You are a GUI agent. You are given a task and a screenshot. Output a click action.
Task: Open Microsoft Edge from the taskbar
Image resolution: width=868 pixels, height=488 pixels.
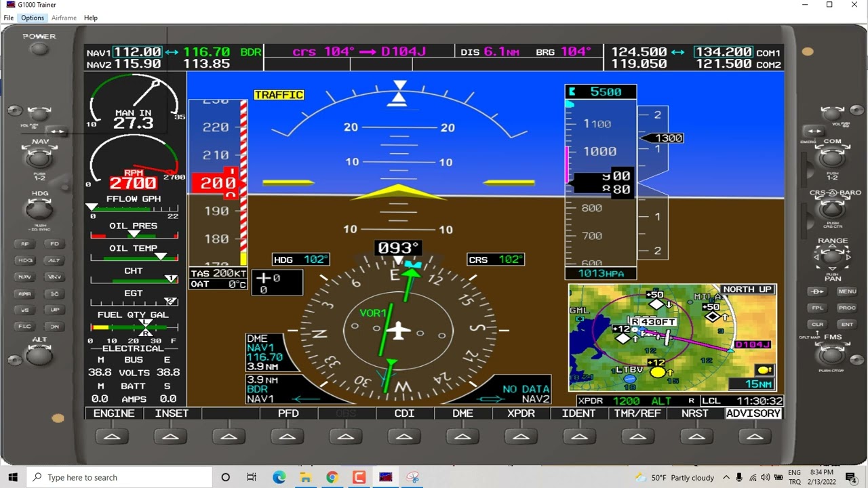pyautogui.click(x=279, y=477)
